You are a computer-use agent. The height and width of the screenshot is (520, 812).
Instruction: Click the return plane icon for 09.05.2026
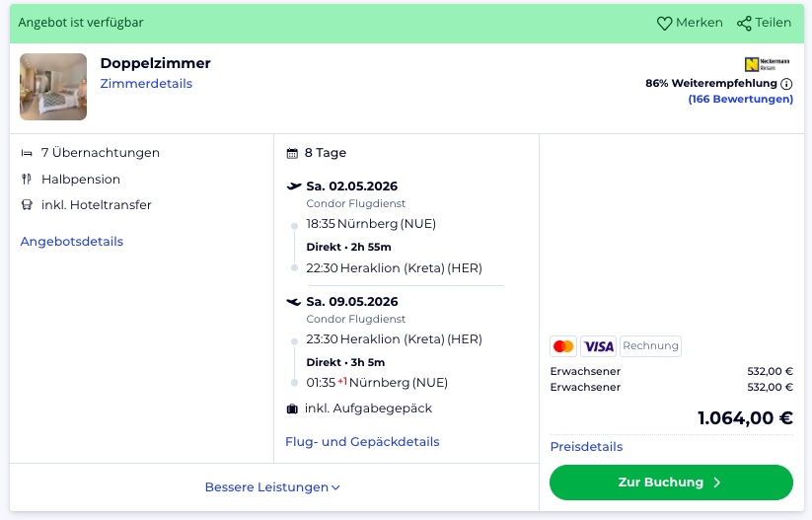coord(294,302)
